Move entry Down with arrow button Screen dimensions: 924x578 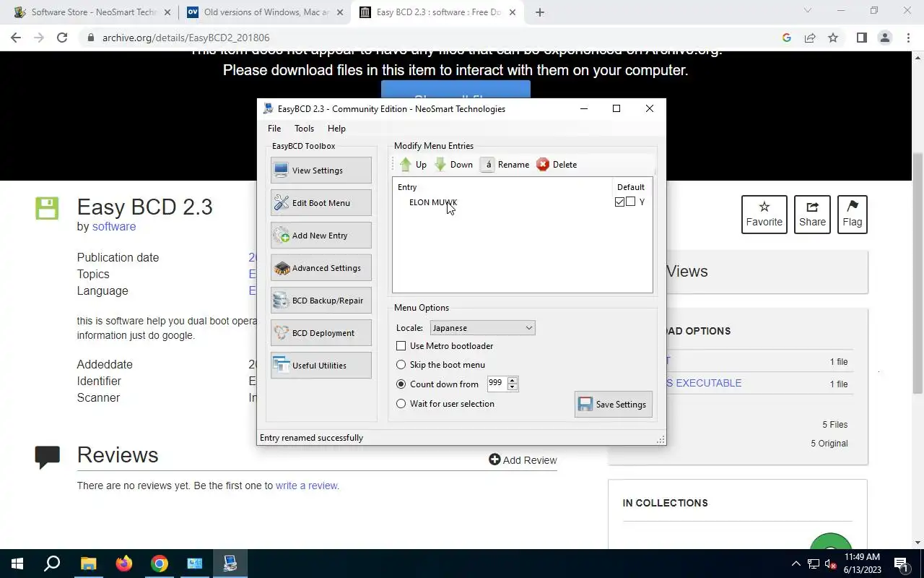454,165
